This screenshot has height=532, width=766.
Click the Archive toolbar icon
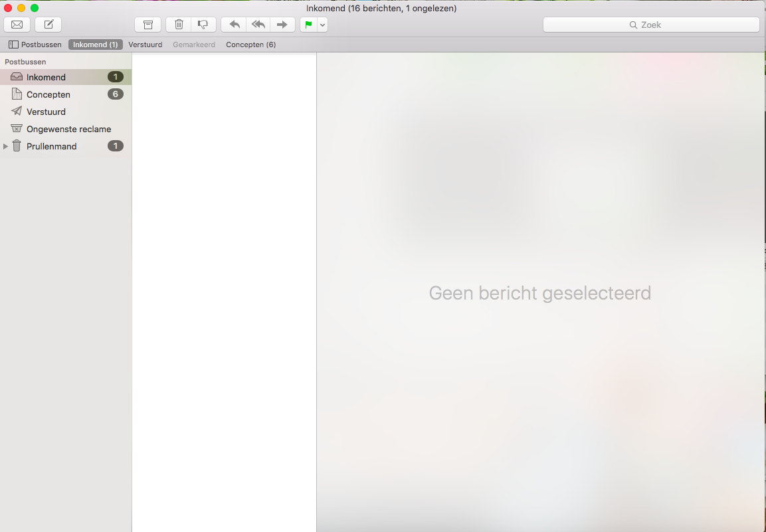tap(148, 25)
